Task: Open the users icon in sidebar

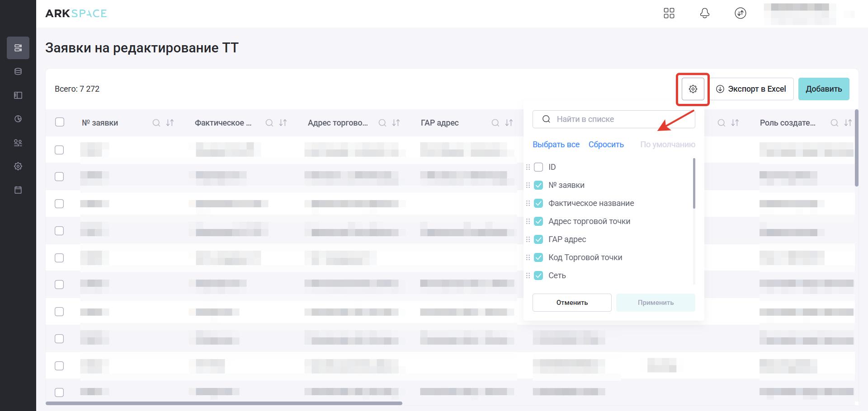Action: click(18, 143)
